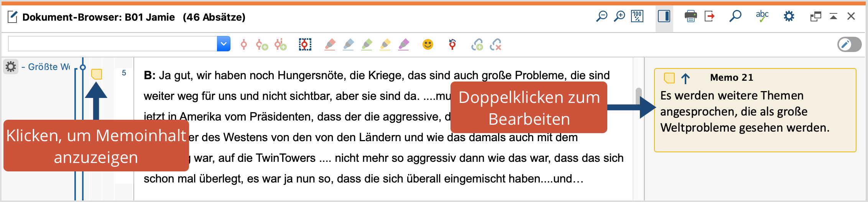
Task: Code with new code icon
Action: 262,45
